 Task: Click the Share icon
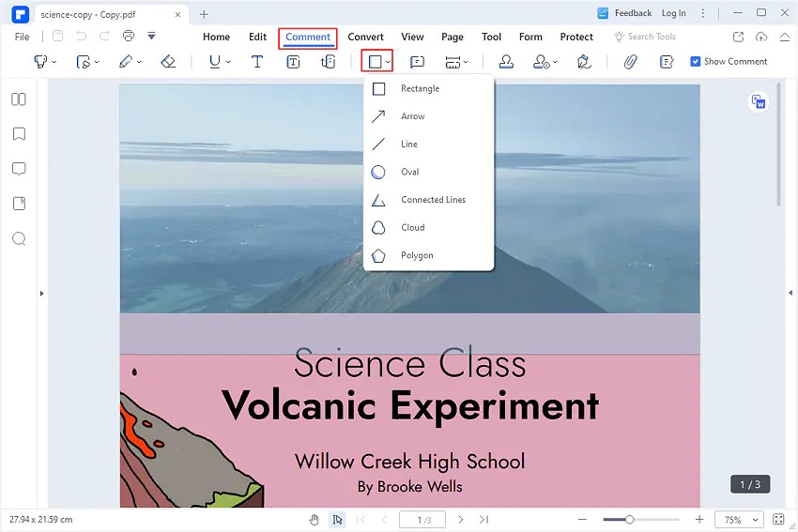738,37
